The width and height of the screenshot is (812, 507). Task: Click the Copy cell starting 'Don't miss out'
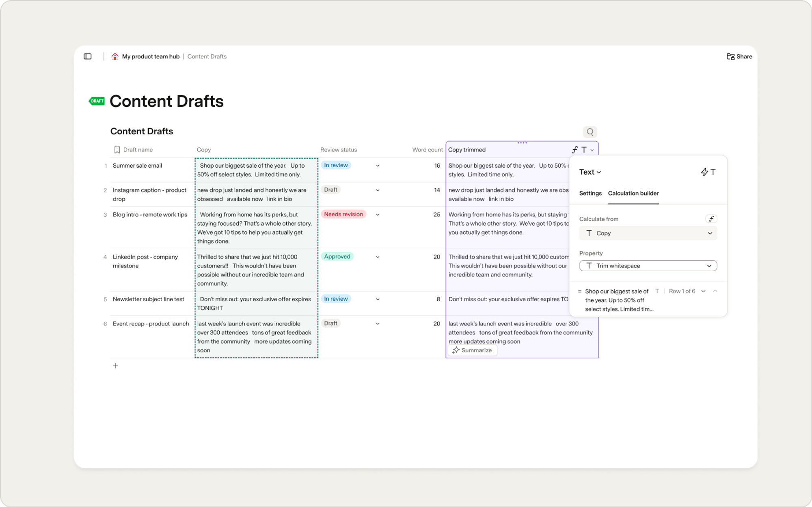257,303
